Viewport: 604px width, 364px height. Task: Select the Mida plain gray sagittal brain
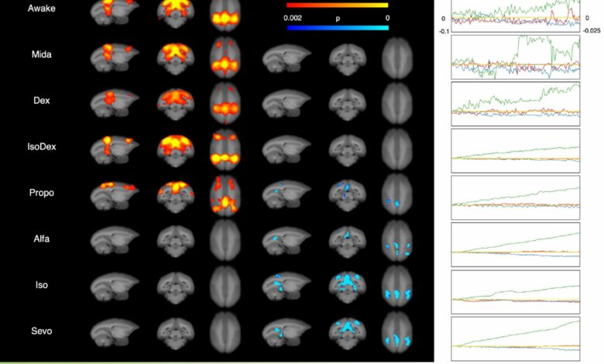(x=287, y=58)
